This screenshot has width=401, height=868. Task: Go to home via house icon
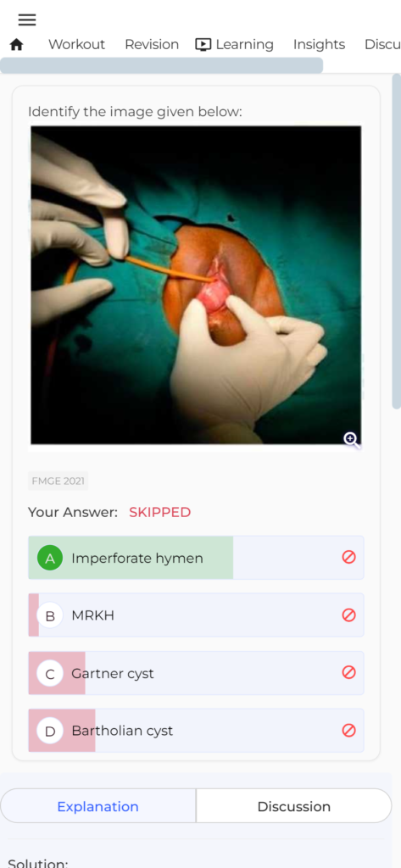click(17, 45)
